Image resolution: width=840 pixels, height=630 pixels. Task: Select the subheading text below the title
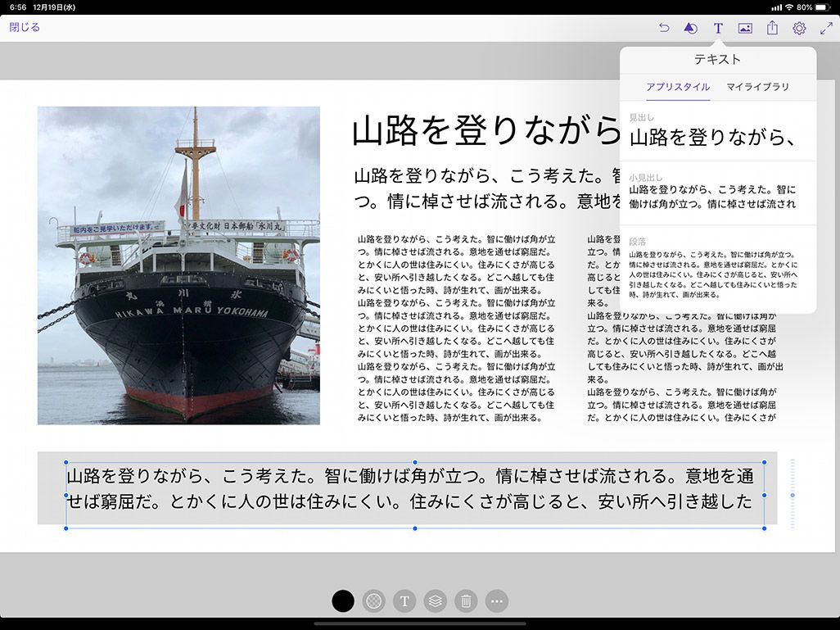pyautogui.click(x=487, y=188)
